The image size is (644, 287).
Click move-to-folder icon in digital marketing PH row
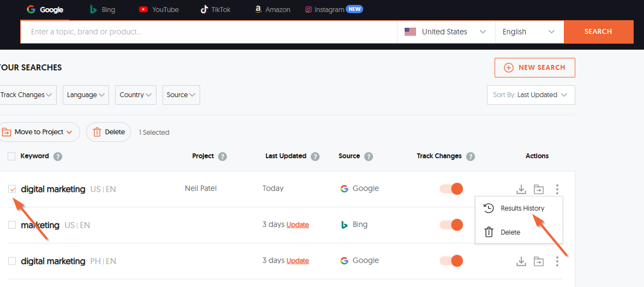point(539,261)
